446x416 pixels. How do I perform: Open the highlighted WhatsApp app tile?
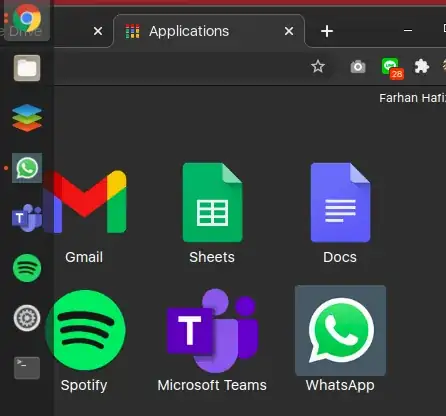[340, 330]
